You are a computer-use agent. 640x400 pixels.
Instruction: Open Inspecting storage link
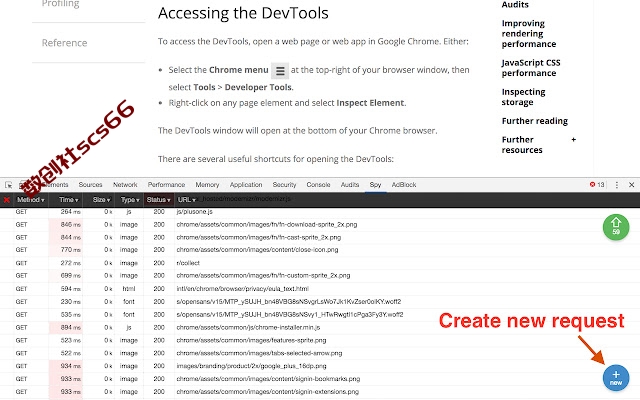pos(523,97)
